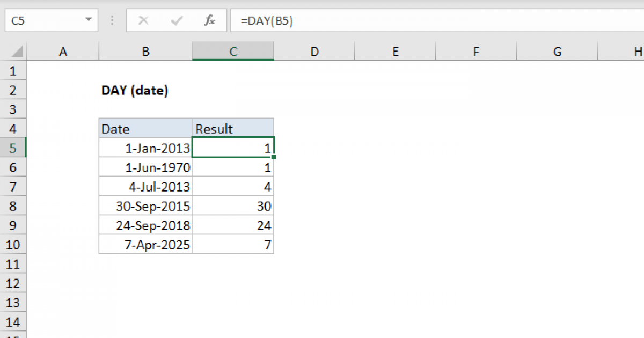Viewport: 644px width, 338px height.
Task: Click the Cancel (X) icon in formula bar
Action: tap(144, 20)
